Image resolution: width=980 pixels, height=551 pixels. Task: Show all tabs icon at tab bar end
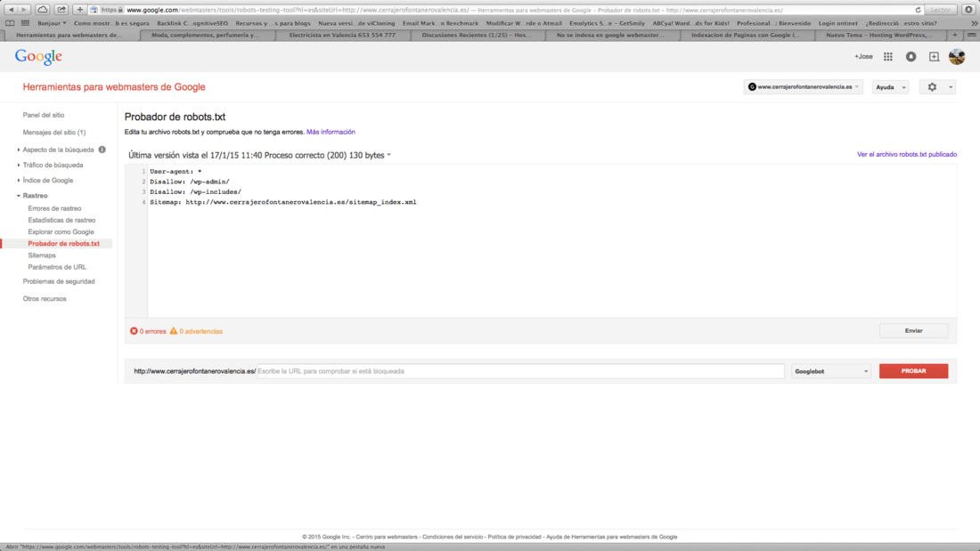[971, 35]
